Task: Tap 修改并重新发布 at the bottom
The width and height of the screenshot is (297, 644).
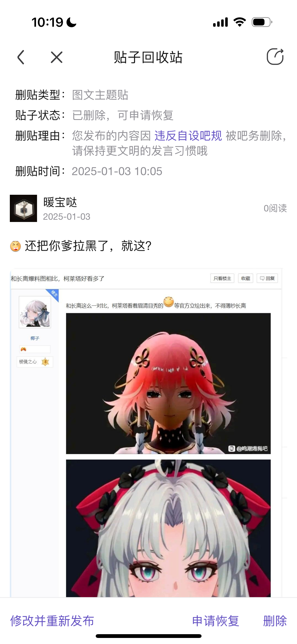Action: (52, 621)
